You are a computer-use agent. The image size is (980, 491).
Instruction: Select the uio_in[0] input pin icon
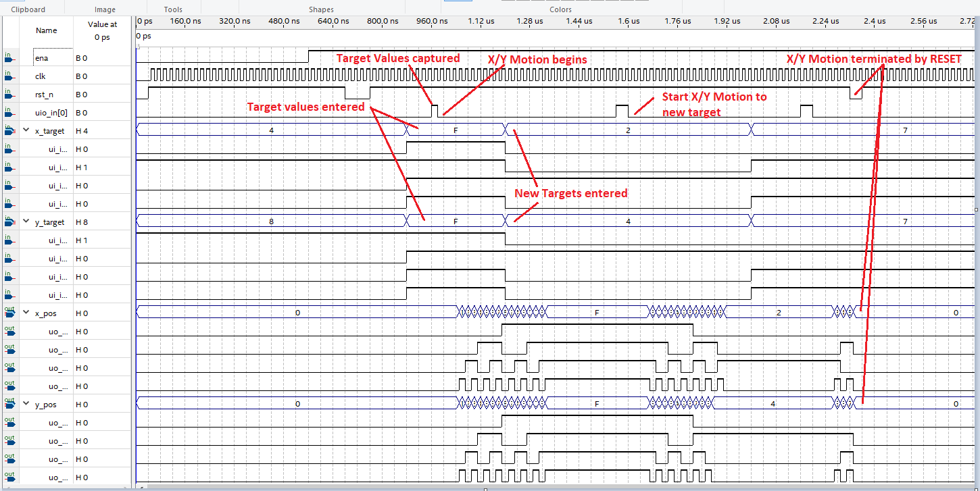(x=9, y=113)
